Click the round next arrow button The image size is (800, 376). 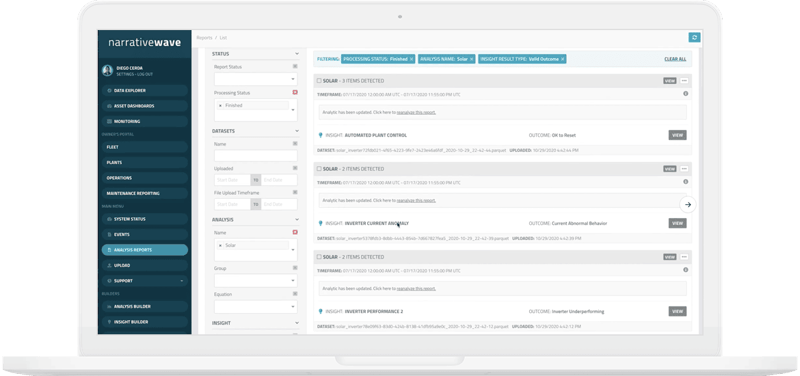pos(688,205)
